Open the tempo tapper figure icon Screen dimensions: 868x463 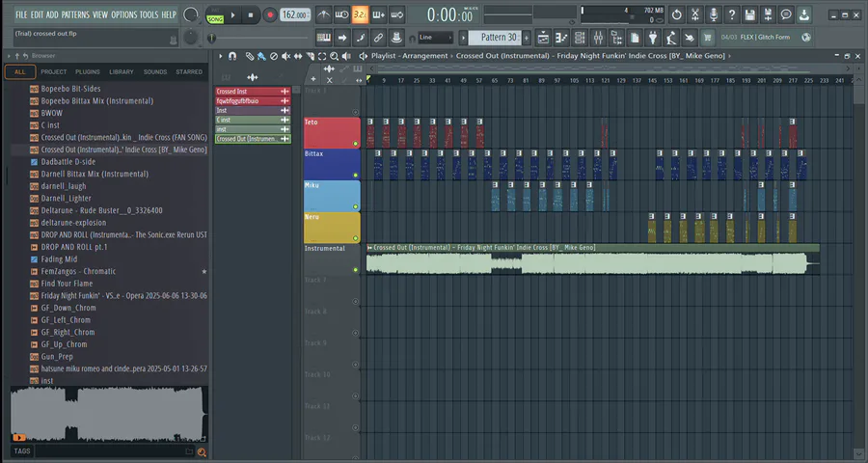[671, 38]
